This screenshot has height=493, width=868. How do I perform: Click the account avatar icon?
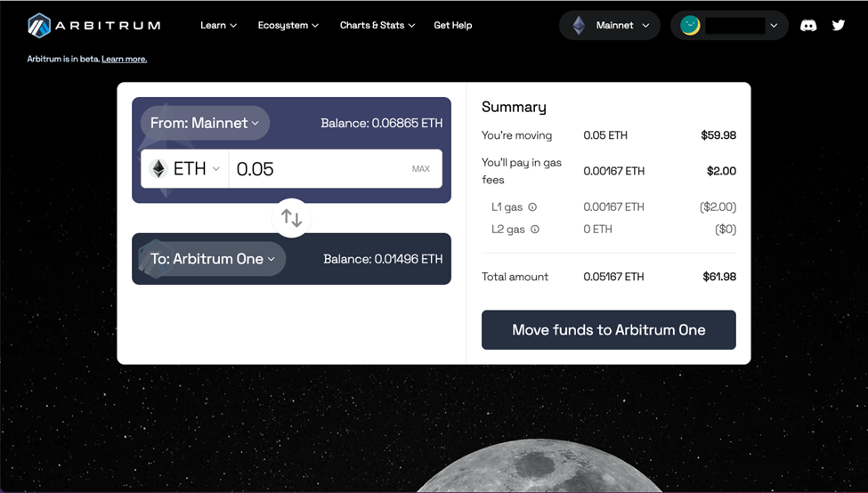pyautogui.click(x=690, y=26)
